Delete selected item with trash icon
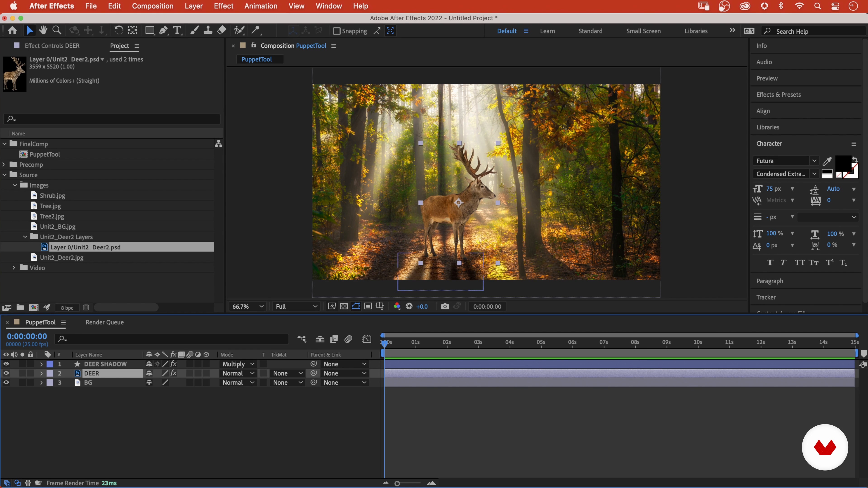The width and height of the screenshot is (868, 488). click(86, 307)
